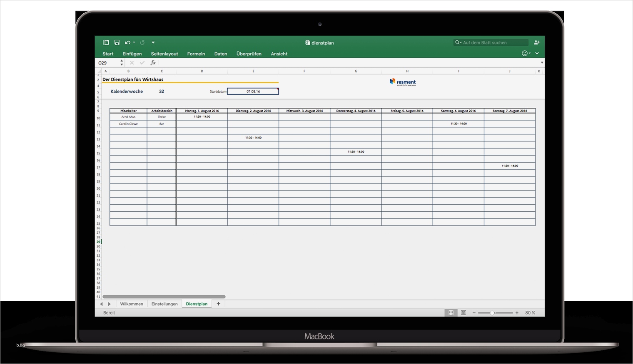Open the Undo history dropdown arrow
633x364 pixels.
coord(134,42)
